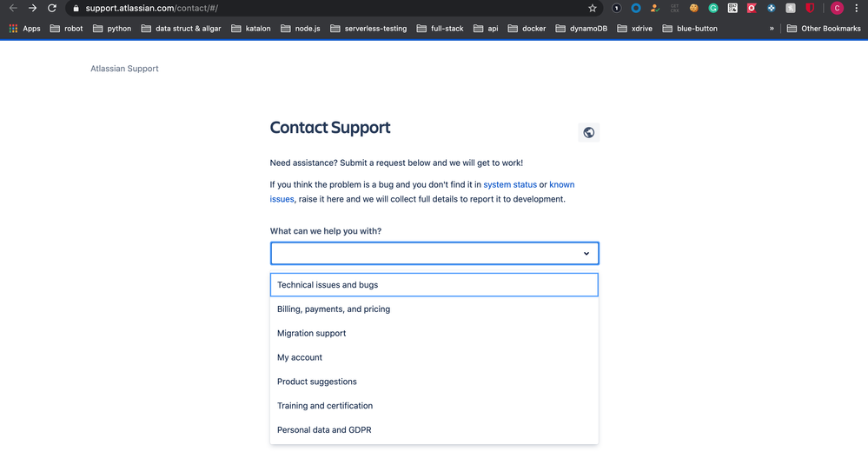
Task: Click the profile avatar icon
Action: (837, 9)
